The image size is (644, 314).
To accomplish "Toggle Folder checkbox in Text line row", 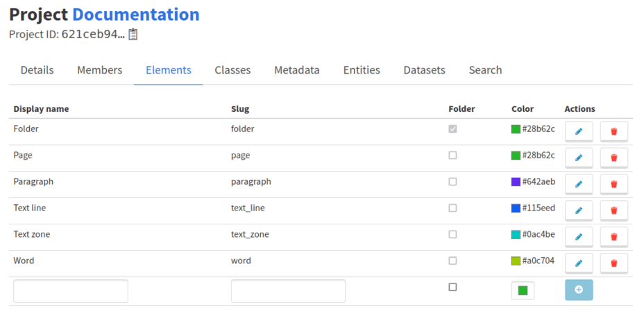I will (x=452, y=208).
